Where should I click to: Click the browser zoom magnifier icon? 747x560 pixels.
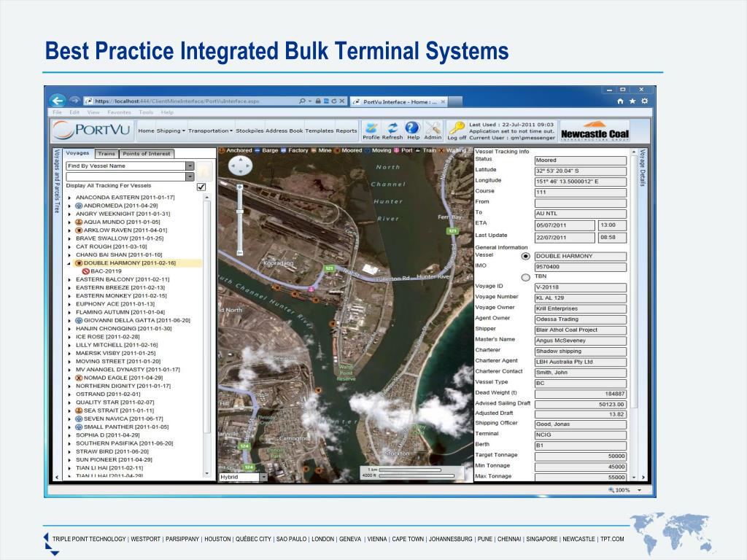pos(611,489)
